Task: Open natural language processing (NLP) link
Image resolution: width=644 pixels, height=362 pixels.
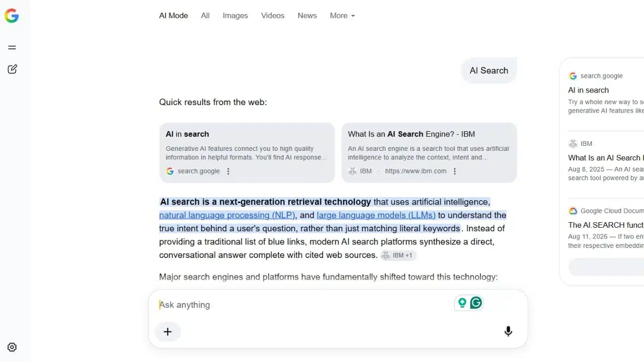Action: [x=227, y=215]
